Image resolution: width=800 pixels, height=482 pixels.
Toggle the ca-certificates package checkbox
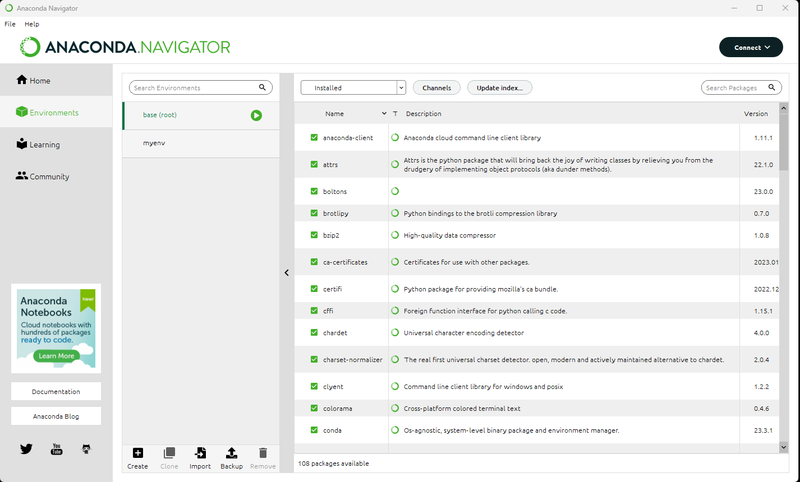point(314,262)
